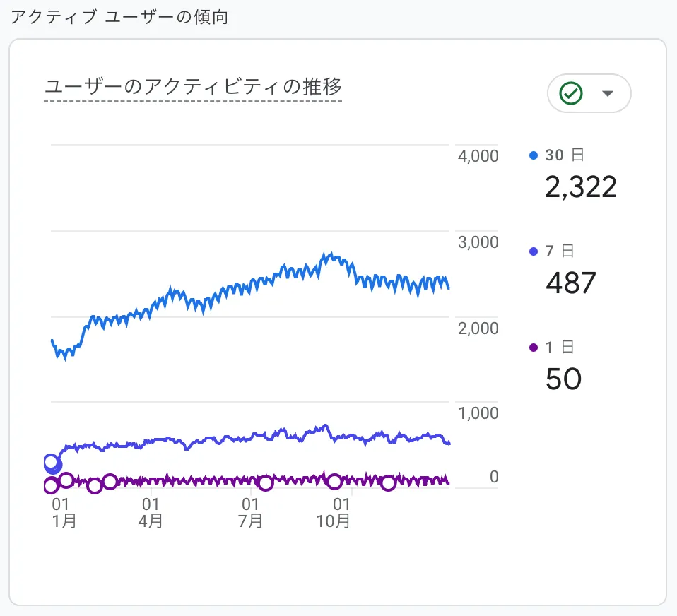Click the アクティブ ユーザーの傾向 heading

pos(120,16)
